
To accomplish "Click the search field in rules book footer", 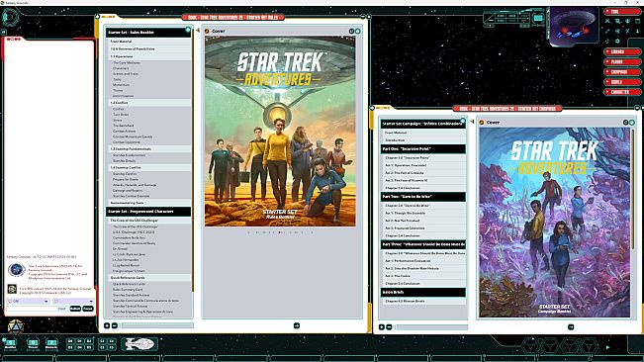I will point(157,325).
